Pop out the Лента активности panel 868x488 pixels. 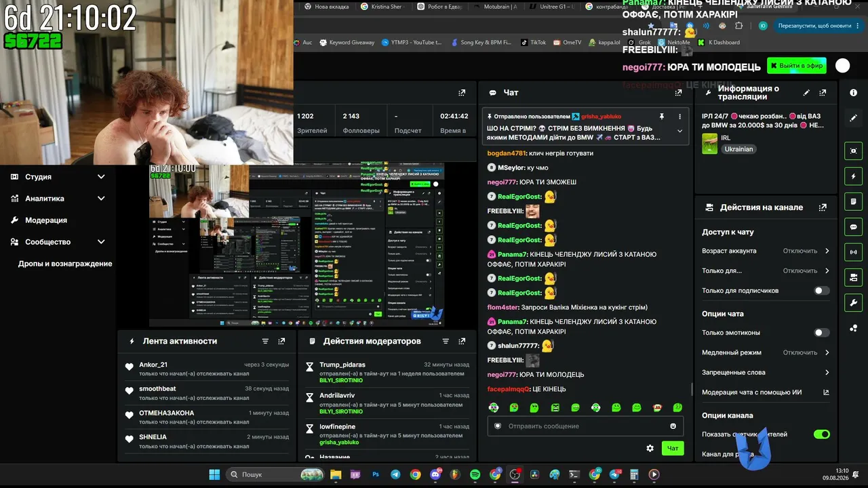click(x=281, y=342)
